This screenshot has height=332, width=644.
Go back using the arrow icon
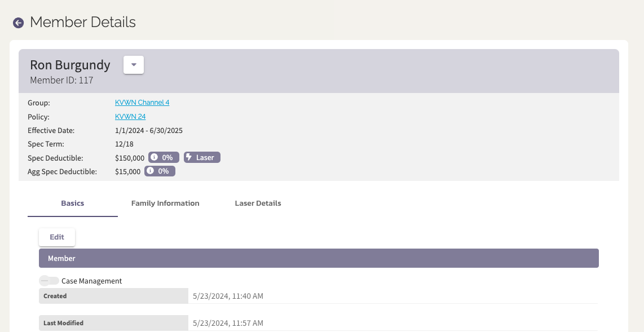(18, 23)
